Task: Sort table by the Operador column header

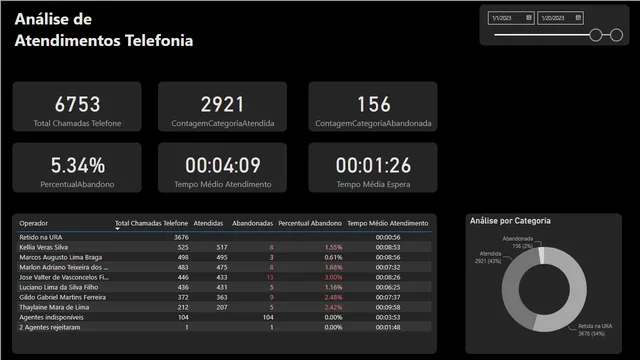Action: coord(33,223)
